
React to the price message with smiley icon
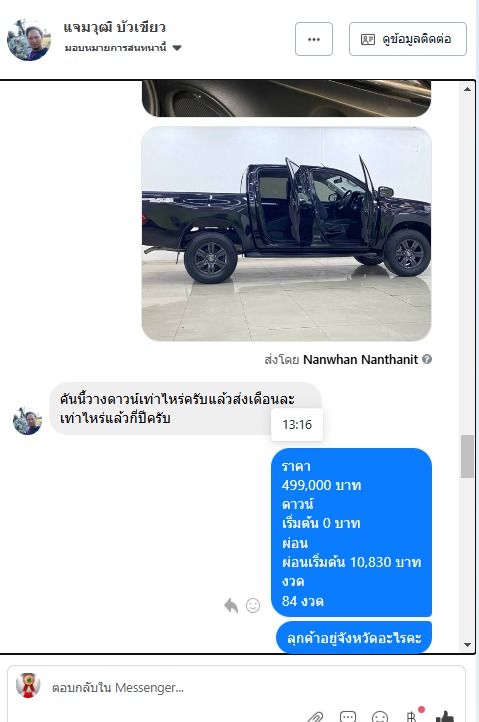point(253,605)
